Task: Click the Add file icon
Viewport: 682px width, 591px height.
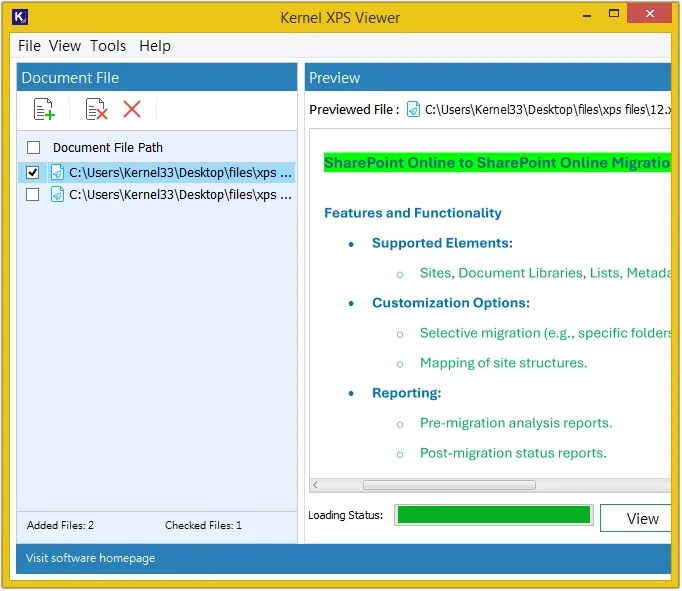Action: pos(44,109)
